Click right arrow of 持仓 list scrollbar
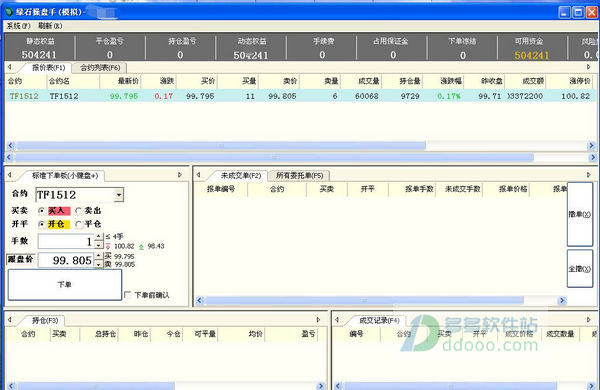This screenshot has width=600, height=390. pyautogui.click(x=321, y=386)
